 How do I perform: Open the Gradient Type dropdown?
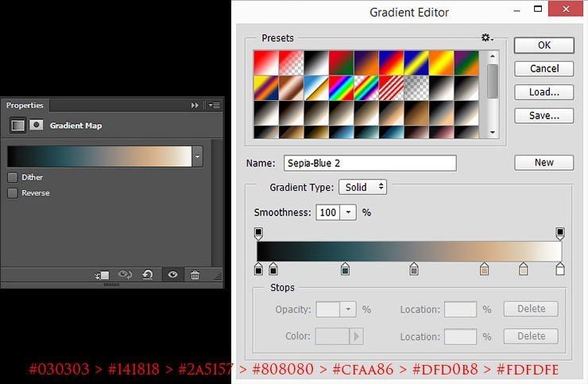pos(362,187)
